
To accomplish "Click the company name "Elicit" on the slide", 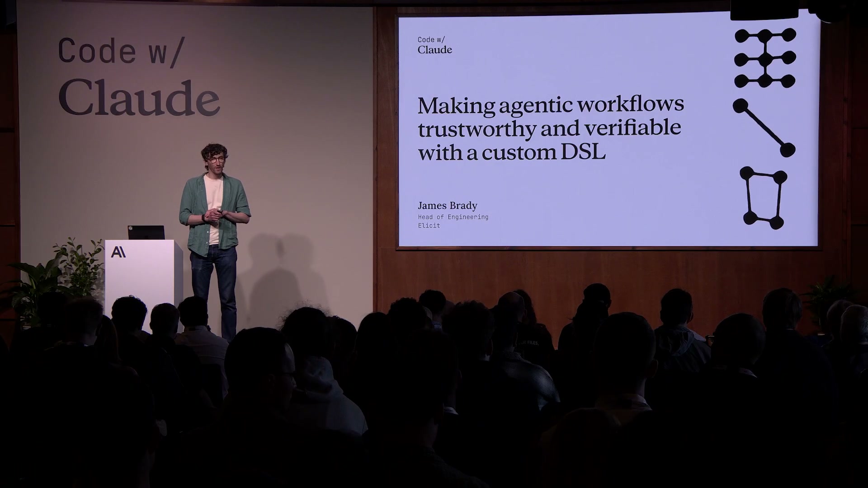I will click(x=429, y=225).
